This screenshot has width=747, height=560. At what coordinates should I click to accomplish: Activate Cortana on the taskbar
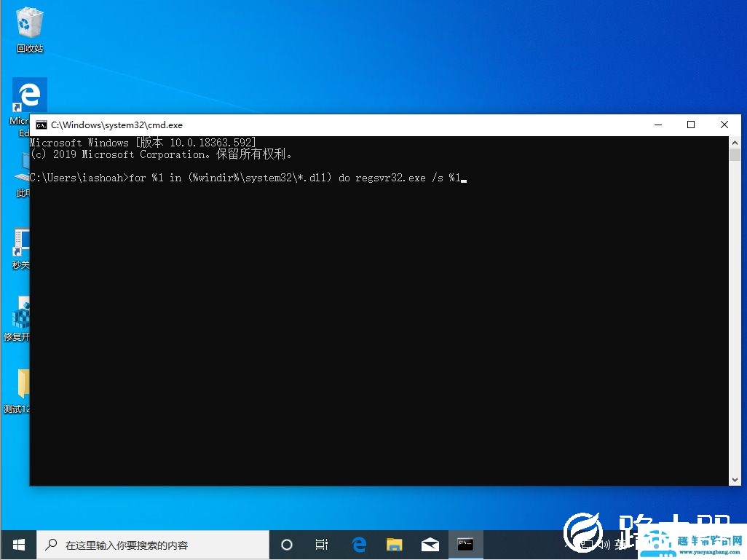click(x=287, y=544)
